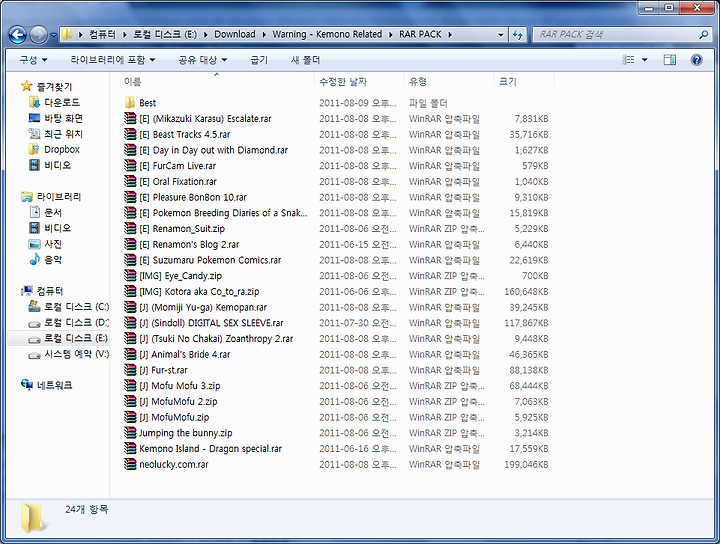Open the 라이브러리에 포함 menu

click(112, 60)
